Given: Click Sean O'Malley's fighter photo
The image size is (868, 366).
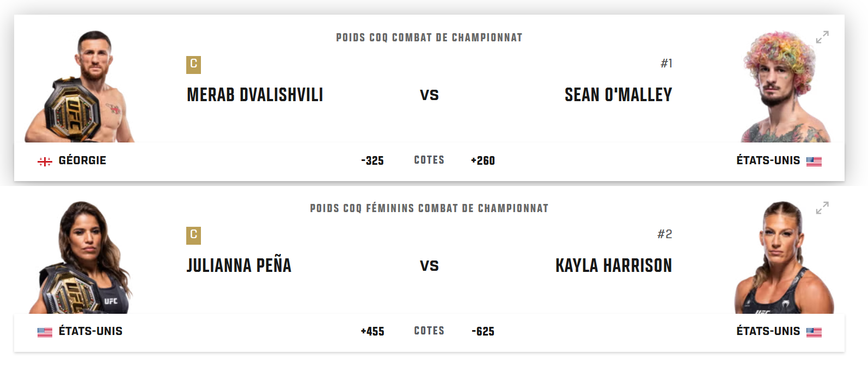Looking at the screenshot, I should point(786,87).
